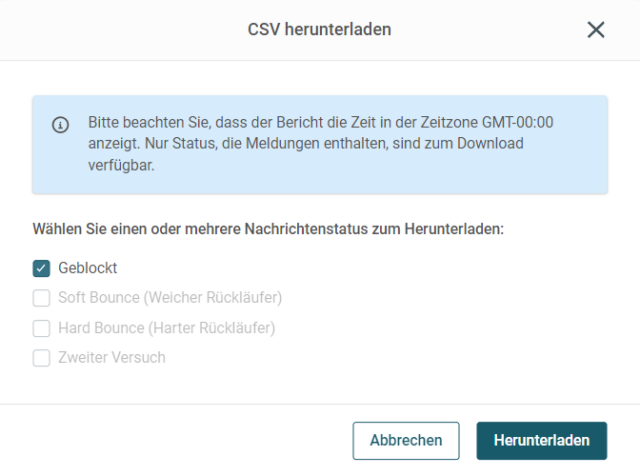Click the 'Zweiter Versuch' label text

click(x=112, y=358)
